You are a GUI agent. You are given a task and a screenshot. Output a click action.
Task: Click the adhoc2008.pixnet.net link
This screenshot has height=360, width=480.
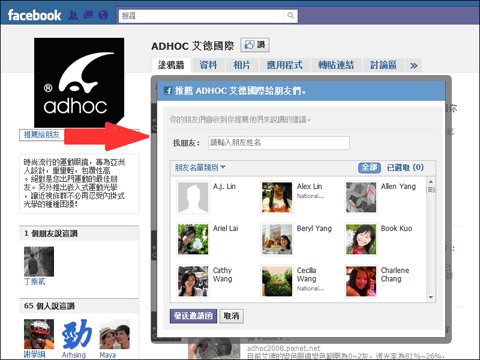point(284,348)
